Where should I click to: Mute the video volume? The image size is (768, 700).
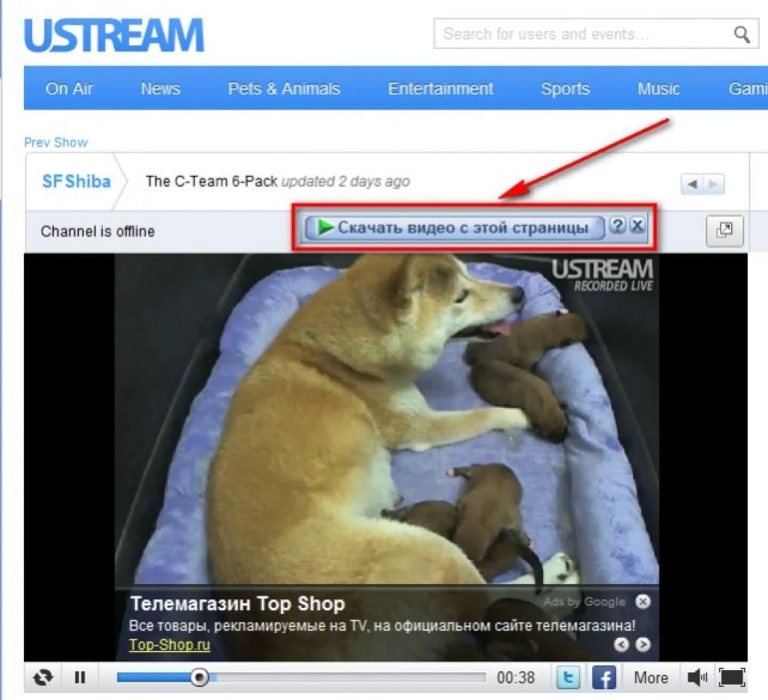(x=697, y=678)
